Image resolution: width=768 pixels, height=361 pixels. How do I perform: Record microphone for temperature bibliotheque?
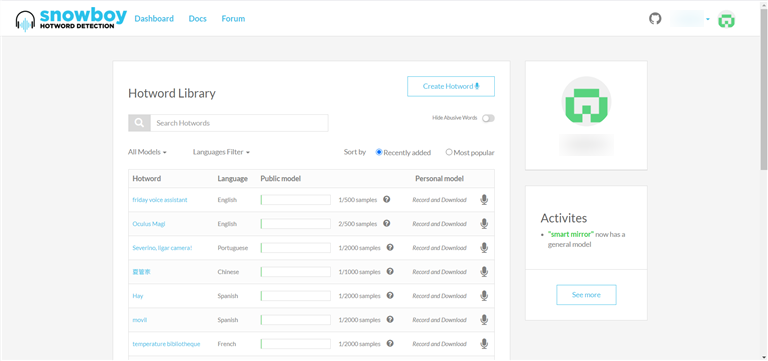pos(484,344)
